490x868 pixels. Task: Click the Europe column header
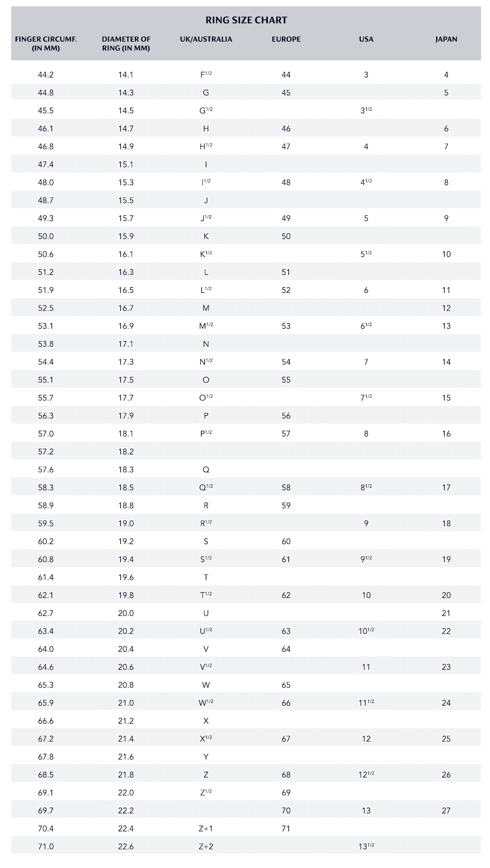pos(286,39)
